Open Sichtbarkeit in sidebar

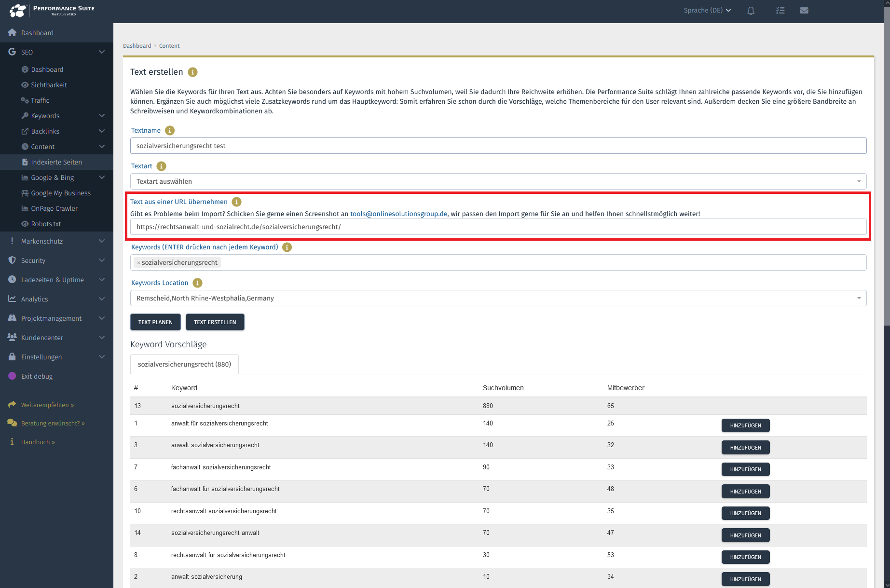click(x=49, y=85)
